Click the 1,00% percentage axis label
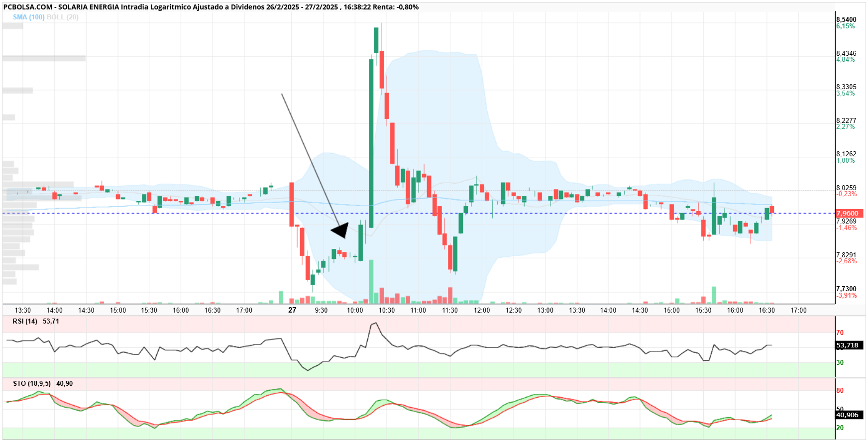 [846, 160]
